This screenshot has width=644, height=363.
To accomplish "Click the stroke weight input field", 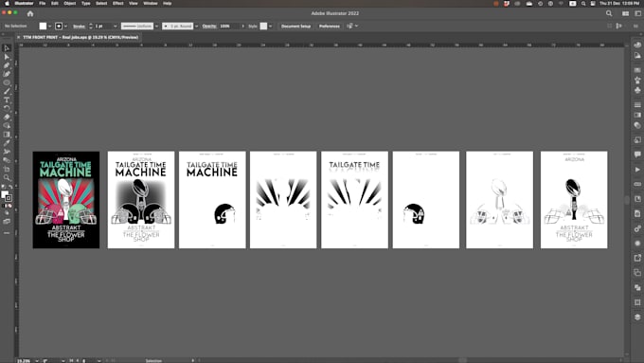I will (x=103, y=26).
